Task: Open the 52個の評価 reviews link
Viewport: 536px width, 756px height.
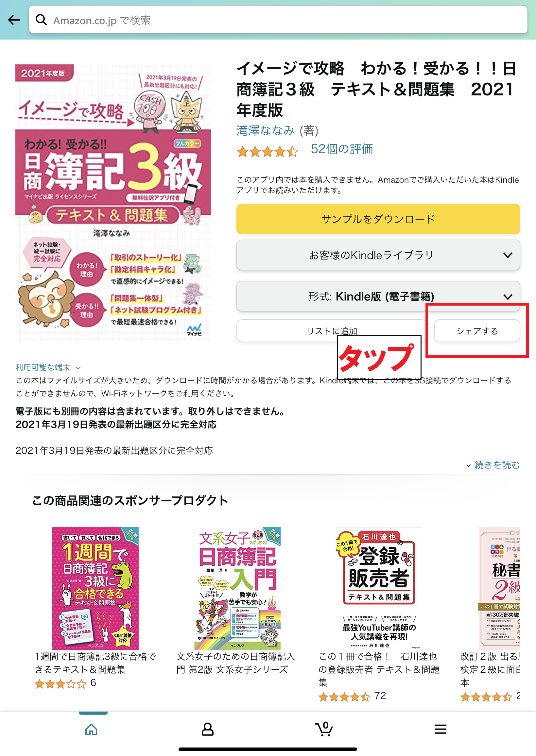Action: pos(342,149)
